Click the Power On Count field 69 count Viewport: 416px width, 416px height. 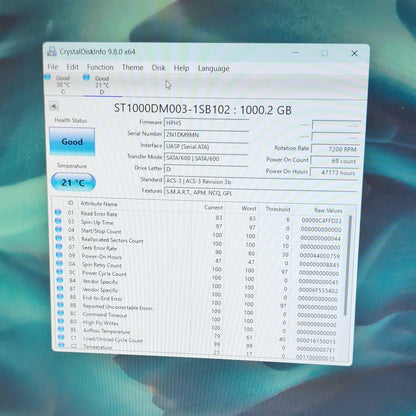[x=334, y=161]
